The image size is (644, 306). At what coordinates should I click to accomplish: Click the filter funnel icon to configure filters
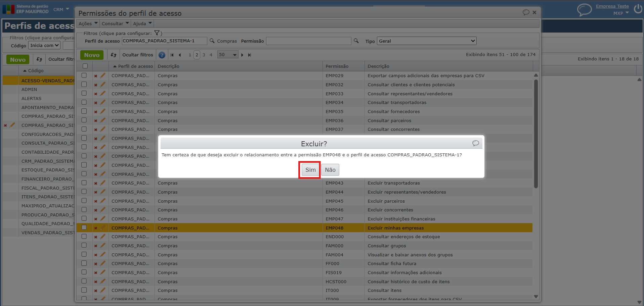(157, 33)
